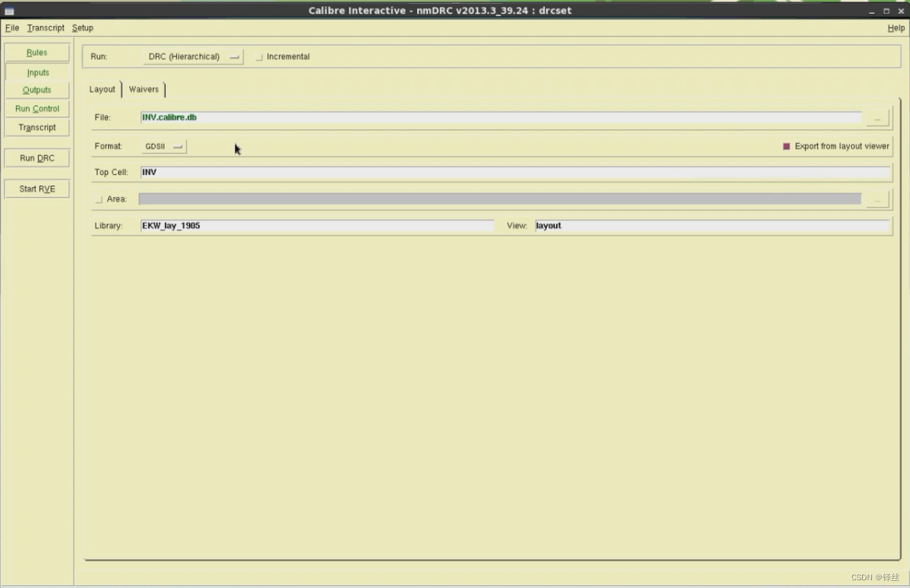Open the Setup menu

pos(83,28)
